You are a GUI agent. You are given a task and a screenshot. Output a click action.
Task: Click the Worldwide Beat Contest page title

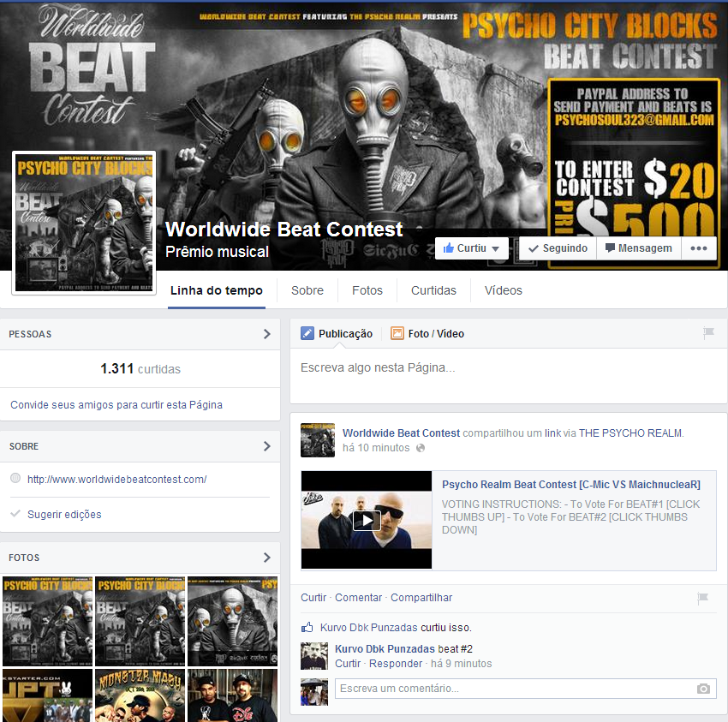pos(284,230)
